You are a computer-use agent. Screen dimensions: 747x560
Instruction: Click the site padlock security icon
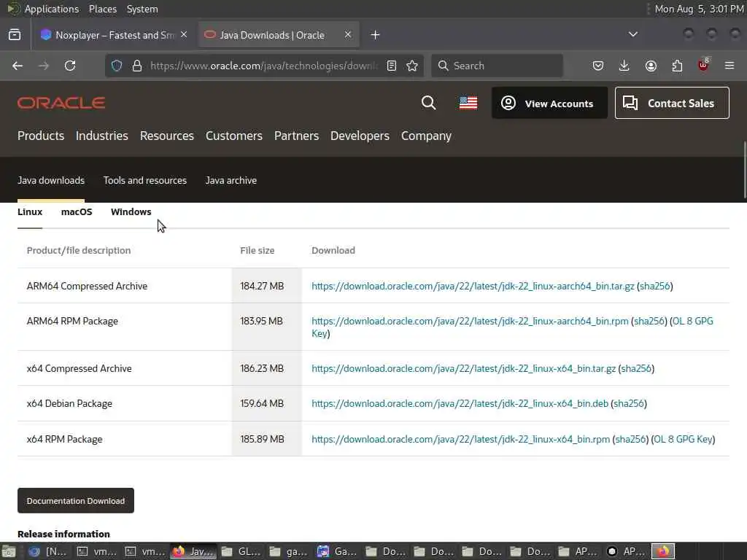[x=136, y=66]
